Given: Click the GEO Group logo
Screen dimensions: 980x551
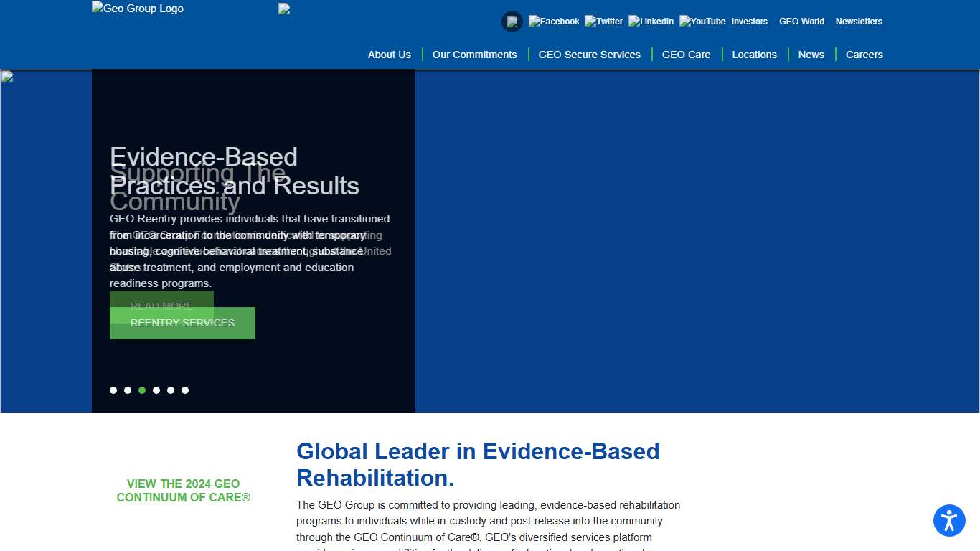Looking at the screenshot, I should 136,9.
